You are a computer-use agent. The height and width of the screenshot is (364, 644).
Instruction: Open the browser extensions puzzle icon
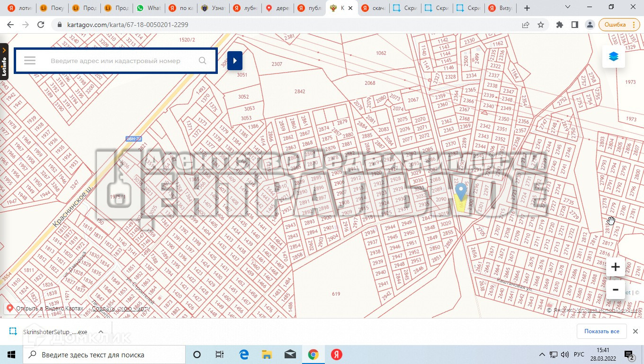[x=560, y=25]
